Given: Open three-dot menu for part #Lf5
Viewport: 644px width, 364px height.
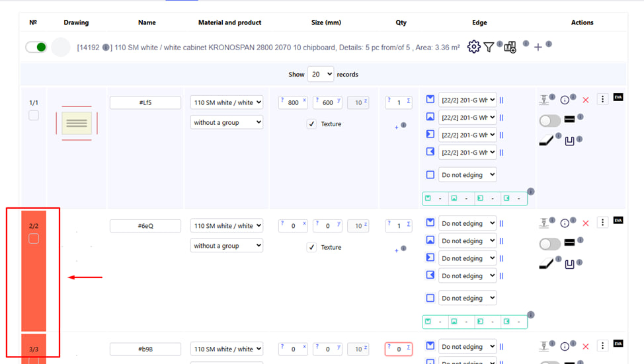Looking at the screenshot, I should tap(602, 99).
